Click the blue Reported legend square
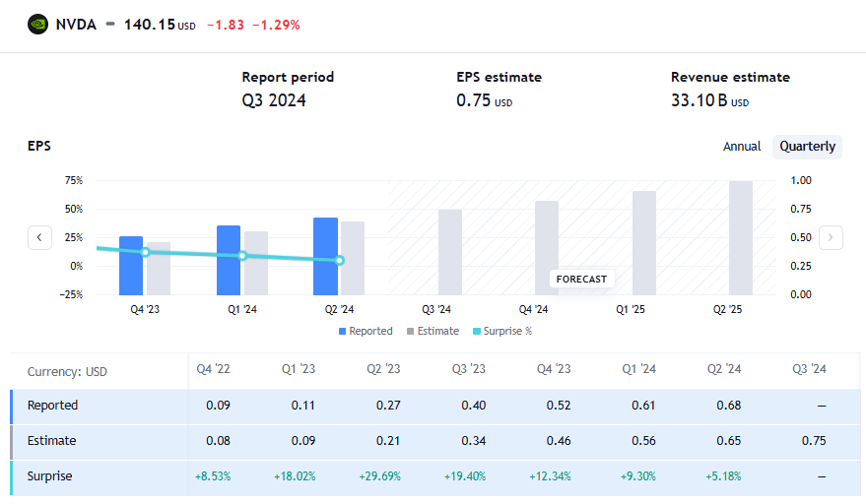This screenshot has height=504, width=866. coord(342,332)
